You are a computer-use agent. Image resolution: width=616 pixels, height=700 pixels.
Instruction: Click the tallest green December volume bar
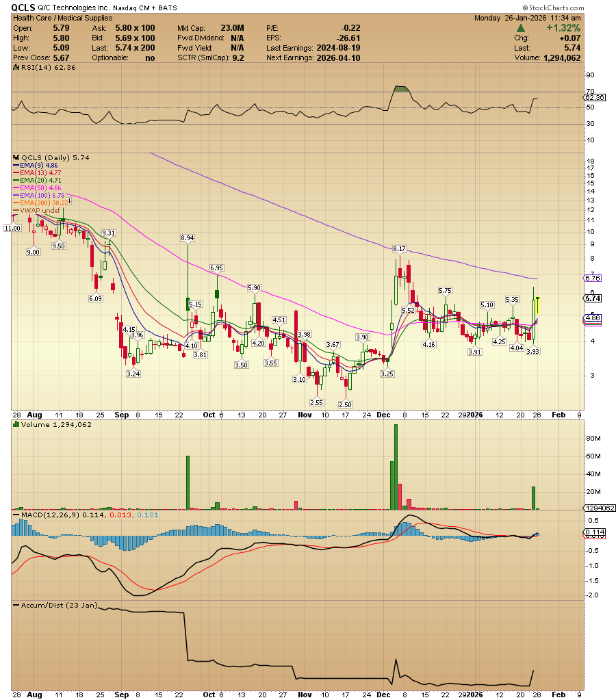[396, 467]
